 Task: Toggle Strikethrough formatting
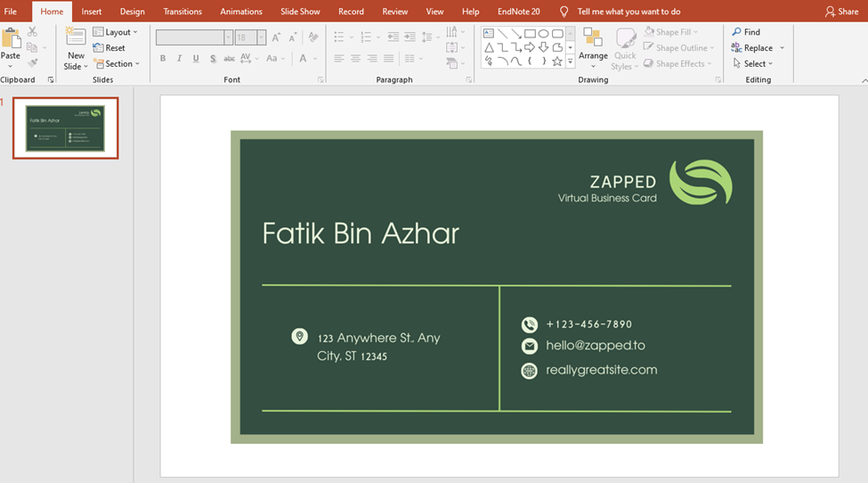(229, 58)
